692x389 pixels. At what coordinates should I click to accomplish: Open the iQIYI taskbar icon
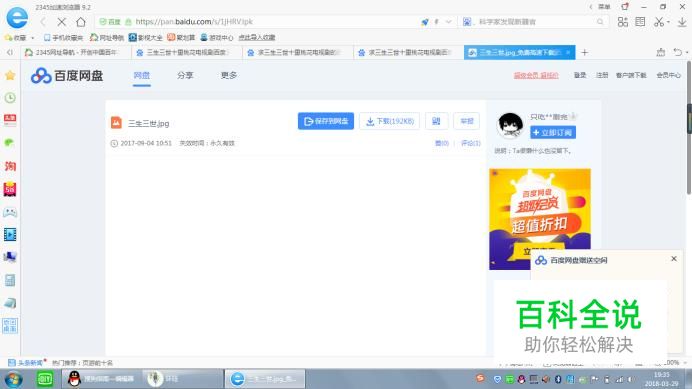(45, 379)
